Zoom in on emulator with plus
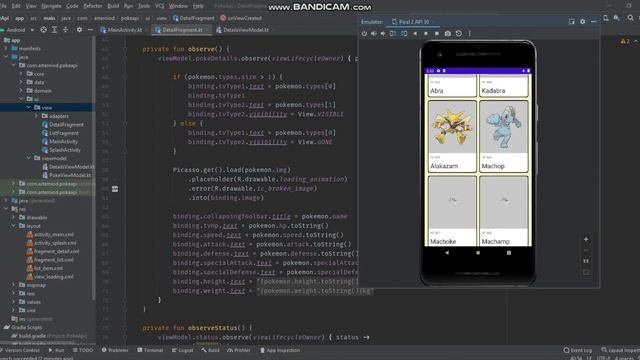640x360 pixels. pos(586,239)
